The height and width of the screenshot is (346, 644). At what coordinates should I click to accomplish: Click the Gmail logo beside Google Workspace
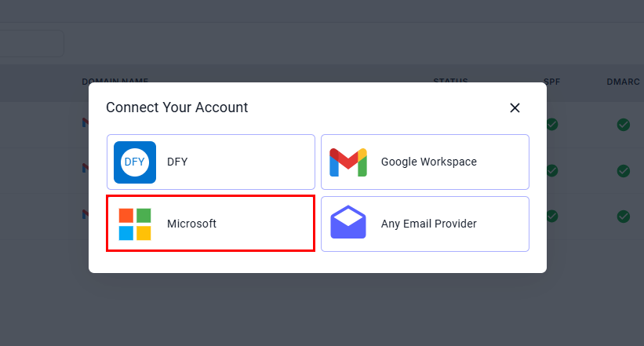348,162
